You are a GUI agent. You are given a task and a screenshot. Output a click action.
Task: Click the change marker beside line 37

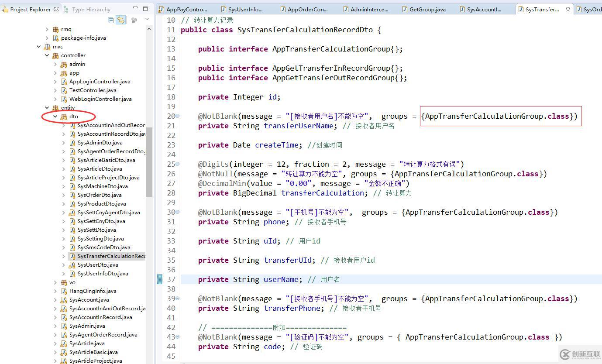click(x=160, y=279)
